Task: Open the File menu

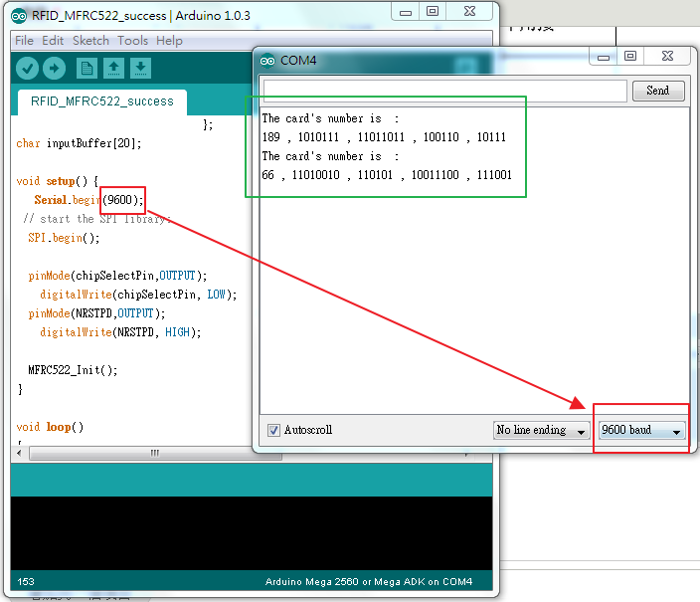Action: pyautogui.click(x=24, y=41)
